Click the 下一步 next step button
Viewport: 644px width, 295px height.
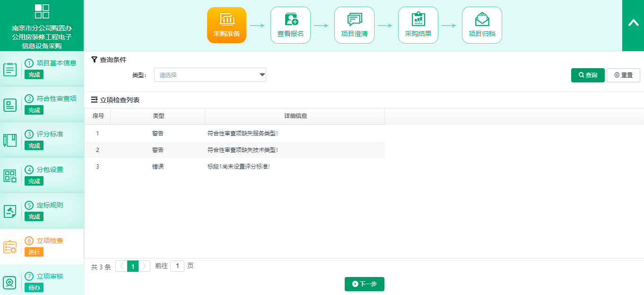click(x=364, y=284)
